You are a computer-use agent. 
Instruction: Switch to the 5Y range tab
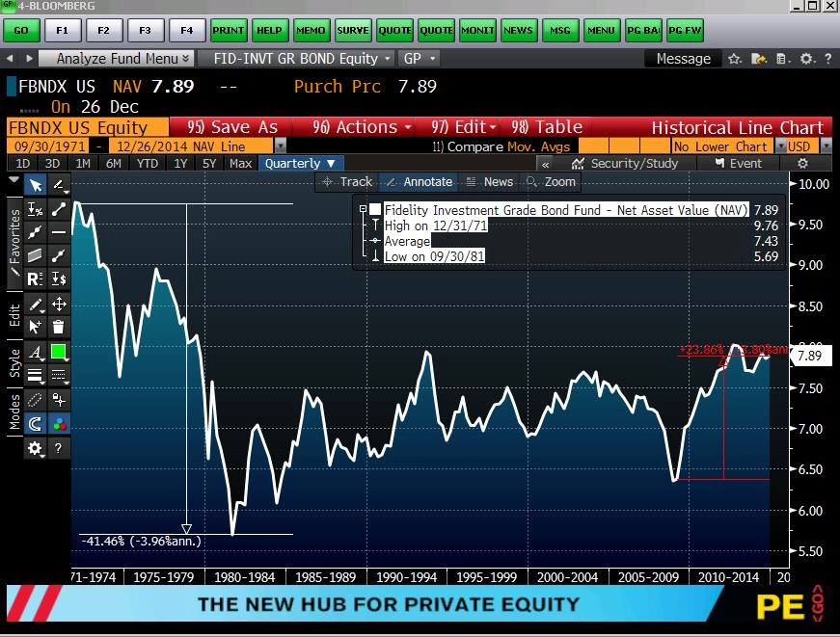209,163
